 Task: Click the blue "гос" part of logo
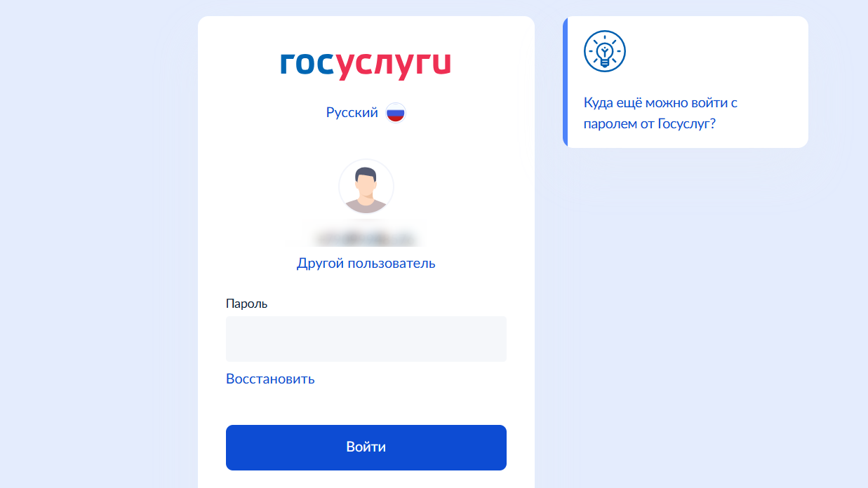point(307,64)
